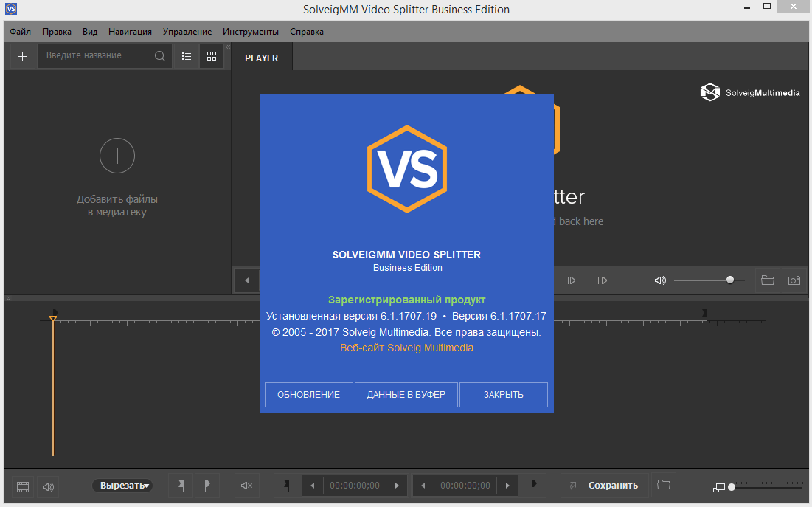Screen dimensions: 812x507
Task: Toggle the video track filmstrip icon
Action: pos(23,487)
